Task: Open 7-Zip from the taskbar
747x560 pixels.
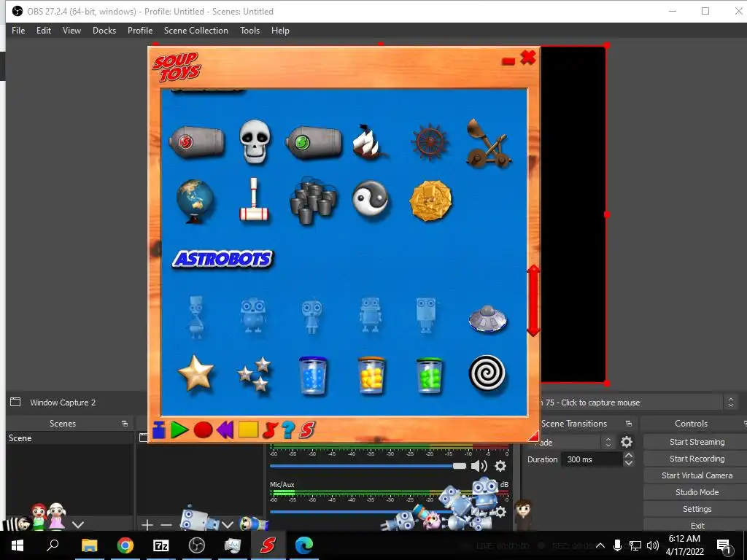Action: point(161,545)
